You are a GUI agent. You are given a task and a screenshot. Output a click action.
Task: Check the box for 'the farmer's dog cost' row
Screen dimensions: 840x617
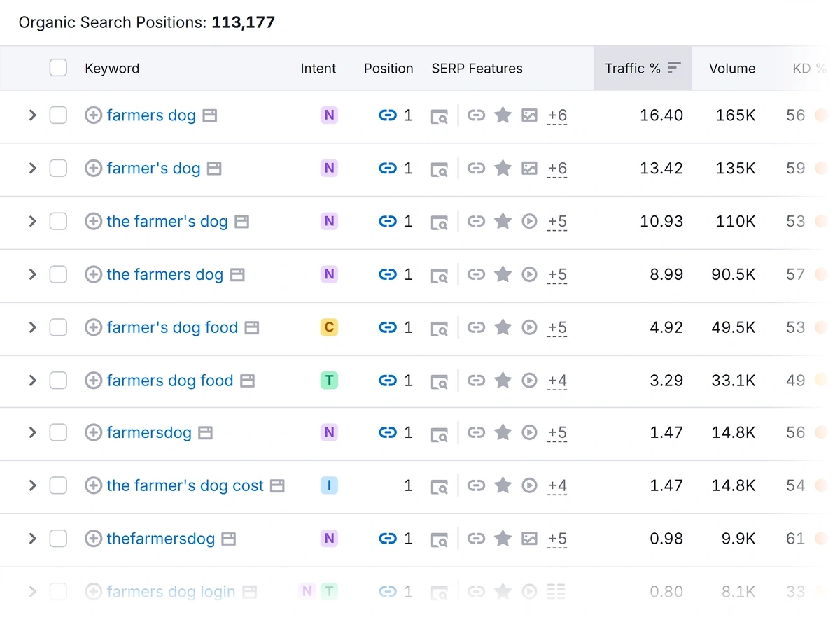point(58,485)
